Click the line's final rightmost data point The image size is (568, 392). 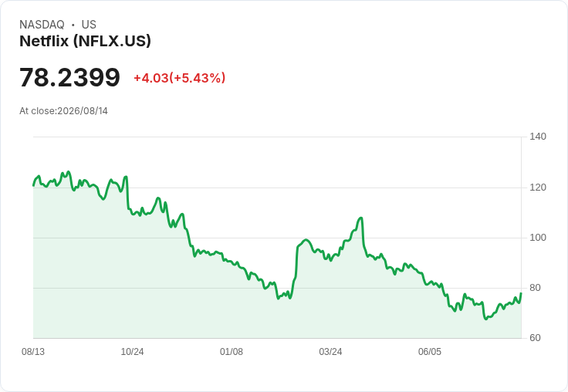click(521, 293)
